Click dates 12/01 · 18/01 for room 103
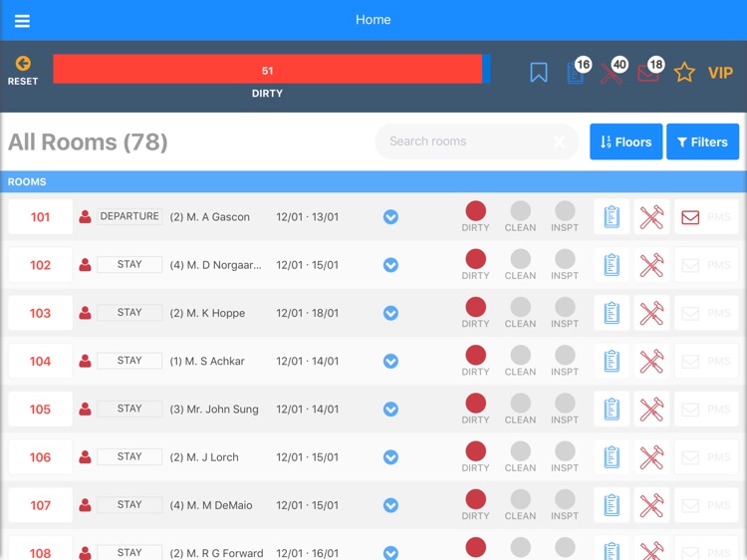 click(x=308, y=313)
